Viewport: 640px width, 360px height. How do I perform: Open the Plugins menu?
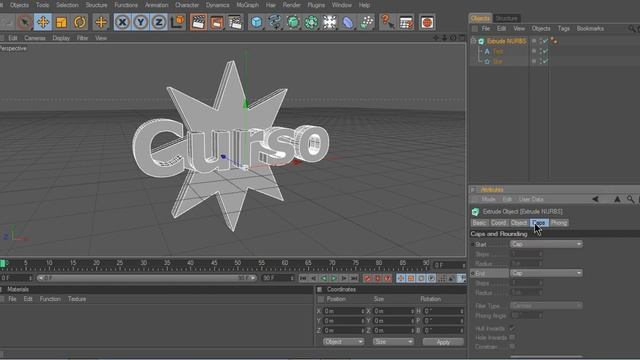point(316,5)
